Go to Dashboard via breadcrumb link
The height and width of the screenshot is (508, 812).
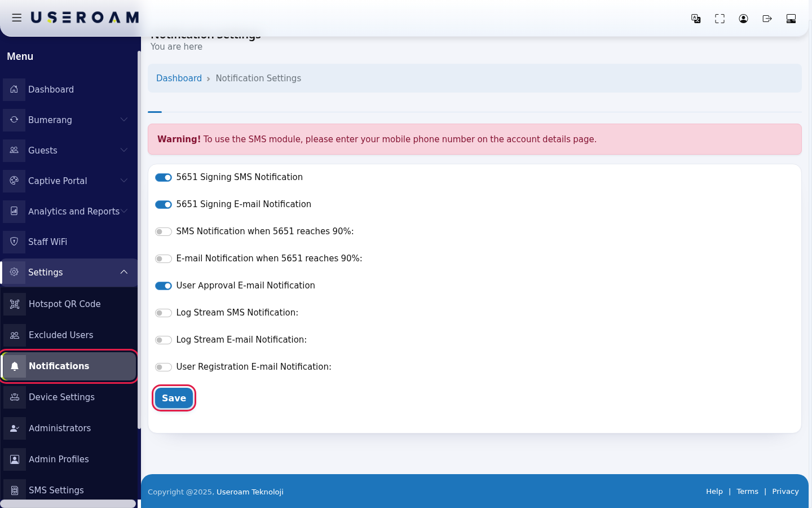(x=179, y=78)
